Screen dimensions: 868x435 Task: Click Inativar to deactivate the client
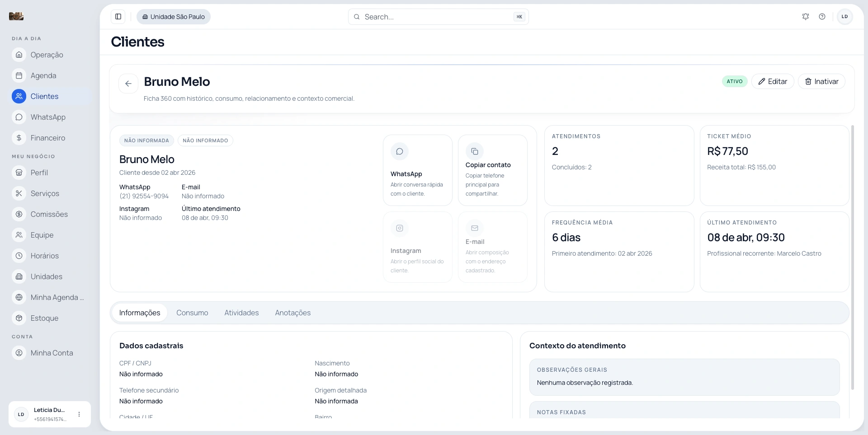tap(821, 81)
